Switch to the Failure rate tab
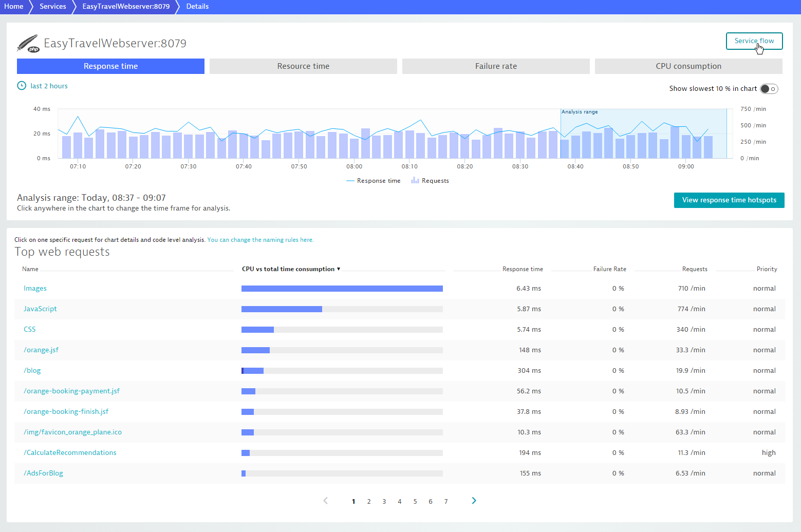801x532 pixels. pyautogui.click(x=496, y=66)
